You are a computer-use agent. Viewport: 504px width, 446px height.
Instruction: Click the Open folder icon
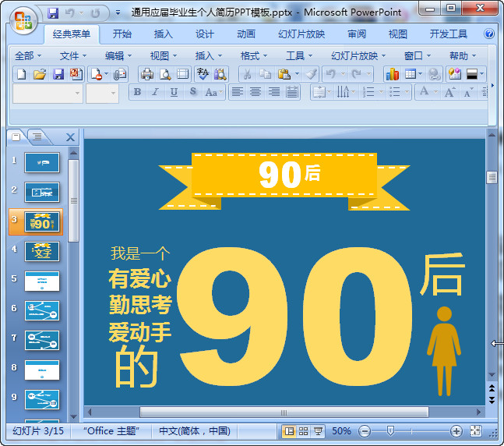tap(40, 74)
